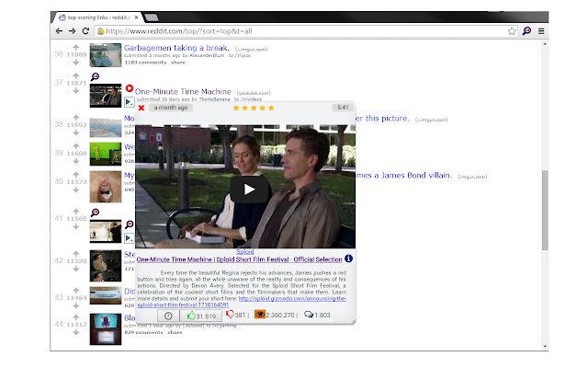Open the Sploid channel link
This screenshot has height=368, width=588.
[x=245, y=252]
